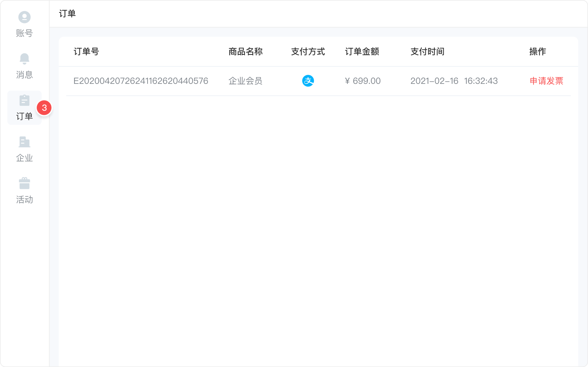This screenshot has height=367, width=588.
Task: Click the 支付方式 column header
Action: [308, 52]
